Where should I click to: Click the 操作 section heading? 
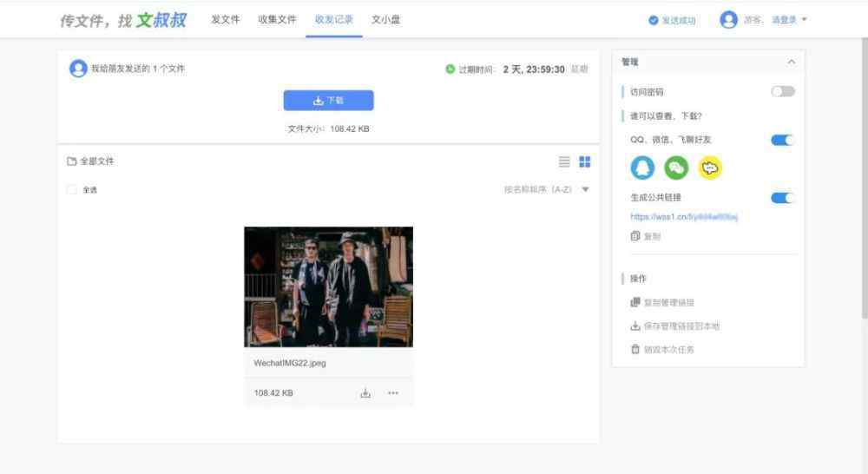638,279
